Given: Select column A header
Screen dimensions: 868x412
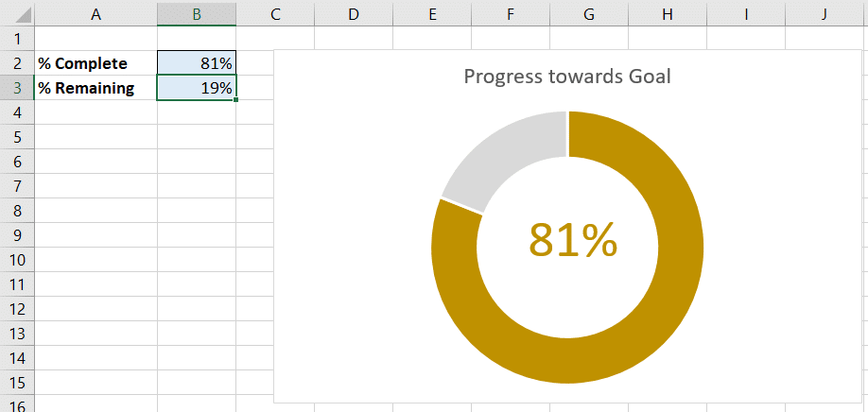Looking at the screenshot, I should tap(95, 13).
